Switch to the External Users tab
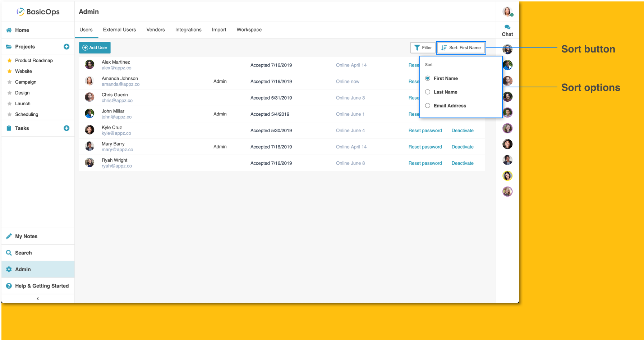 click(x=119, y=30)
